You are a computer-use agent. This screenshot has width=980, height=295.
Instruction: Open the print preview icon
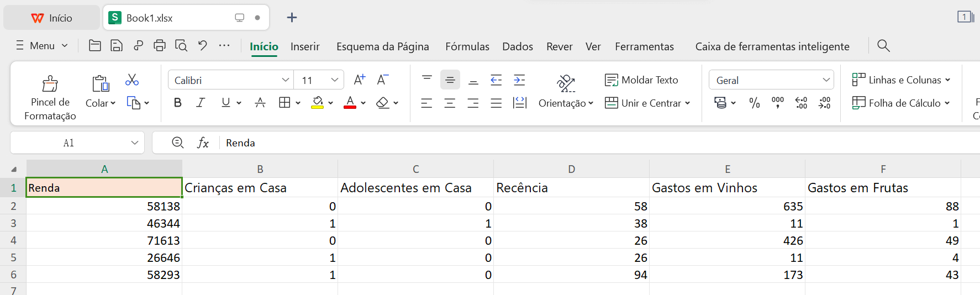[181, 46]
